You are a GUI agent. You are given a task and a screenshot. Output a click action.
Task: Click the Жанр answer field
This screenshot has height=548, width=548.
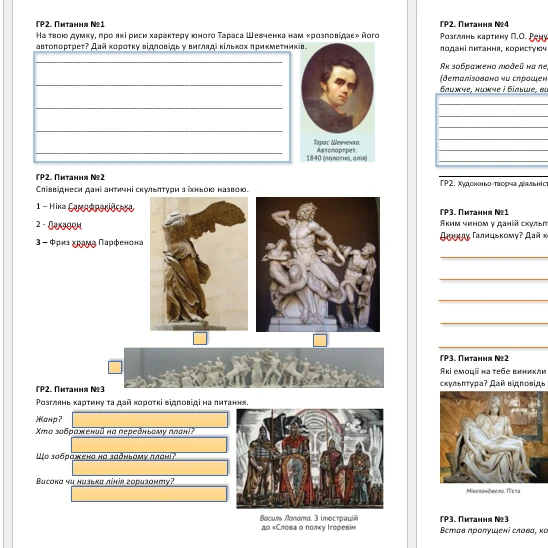(x=150, y=420)
